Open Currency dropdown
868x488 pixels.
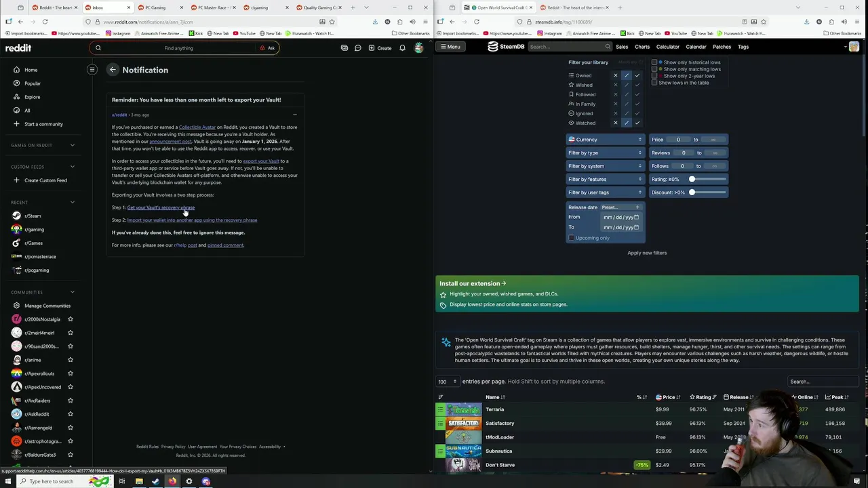[605, 140]
